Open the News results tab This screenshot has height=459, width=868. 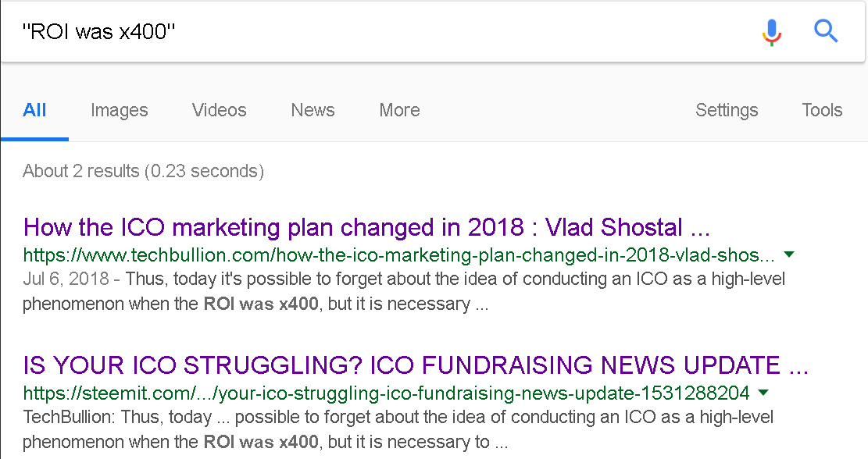pyautogui.click(x=313, y=110)
